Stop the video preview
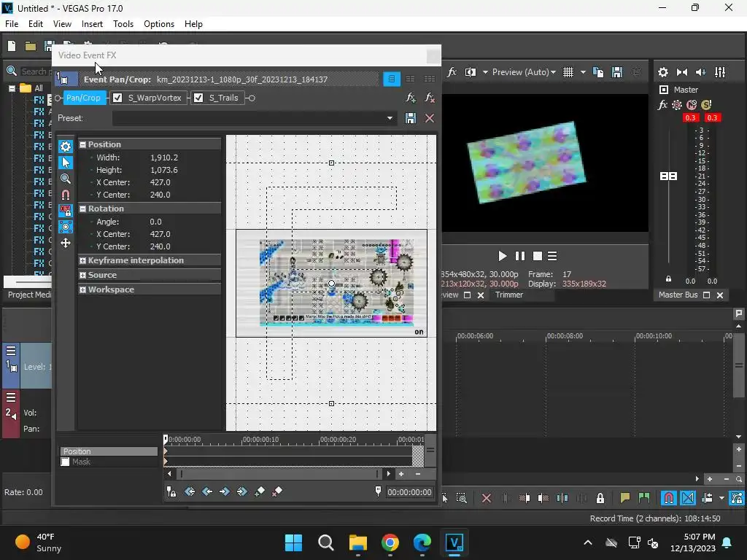The width and height of the screenshot is (747, 560). (538, 256)
